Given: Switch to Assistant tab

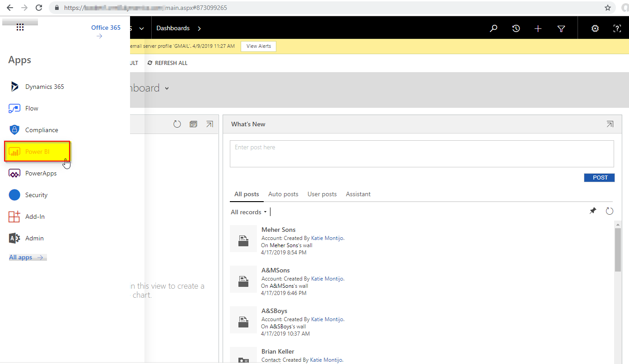Looking at the screenshot, I should pos(358,194).
